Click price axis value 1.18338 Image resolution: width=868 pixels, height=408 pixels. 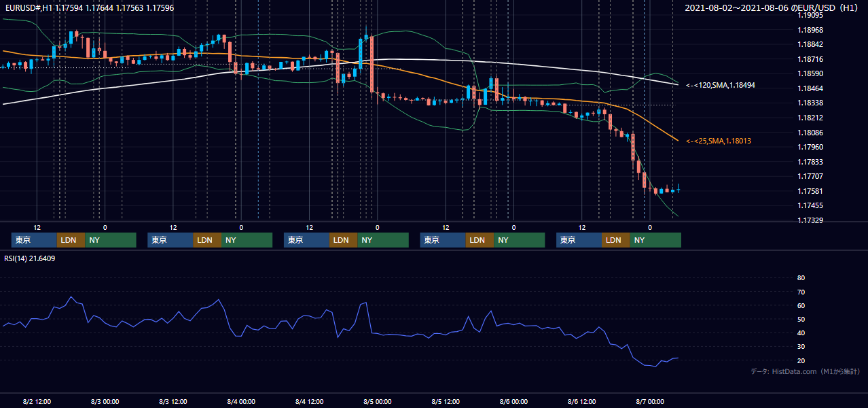pos(810,103)
